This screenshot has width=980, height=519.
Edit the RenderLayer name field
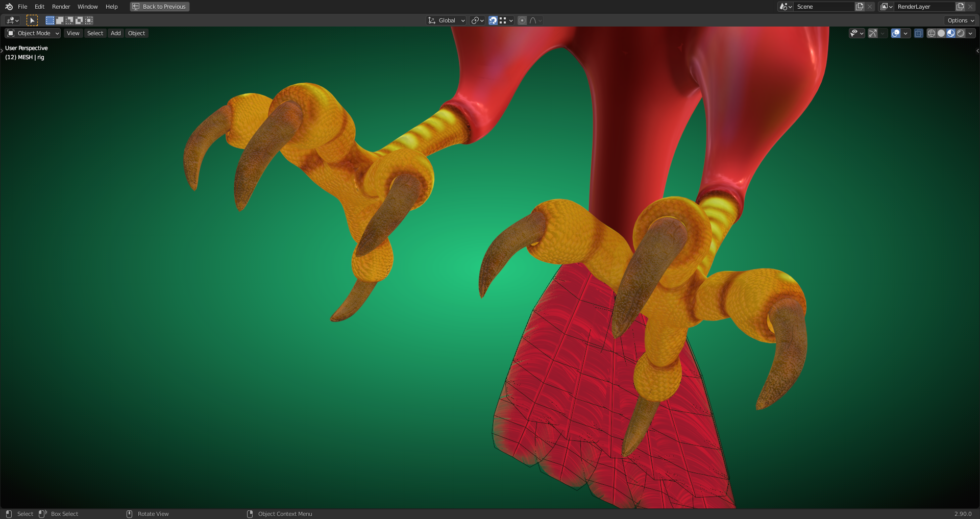[925, 7]
